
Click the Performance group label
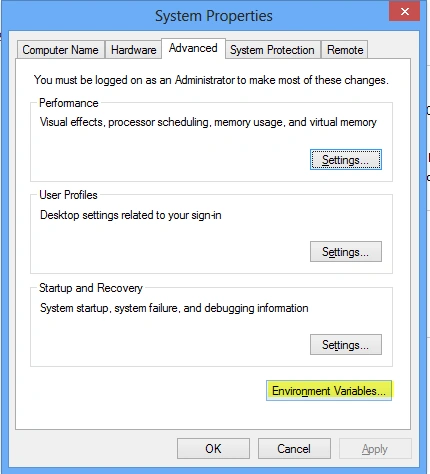tap(69, 103)
